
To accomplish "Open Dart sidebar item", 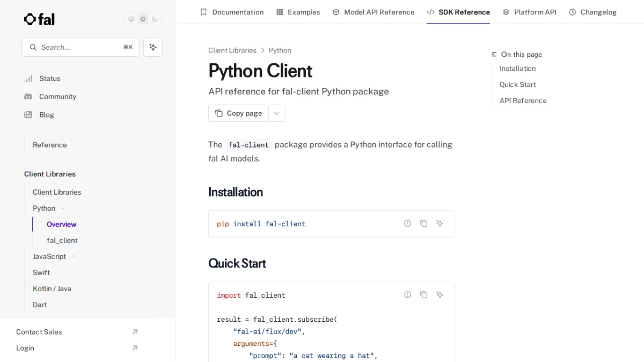I will click(40, 305).
